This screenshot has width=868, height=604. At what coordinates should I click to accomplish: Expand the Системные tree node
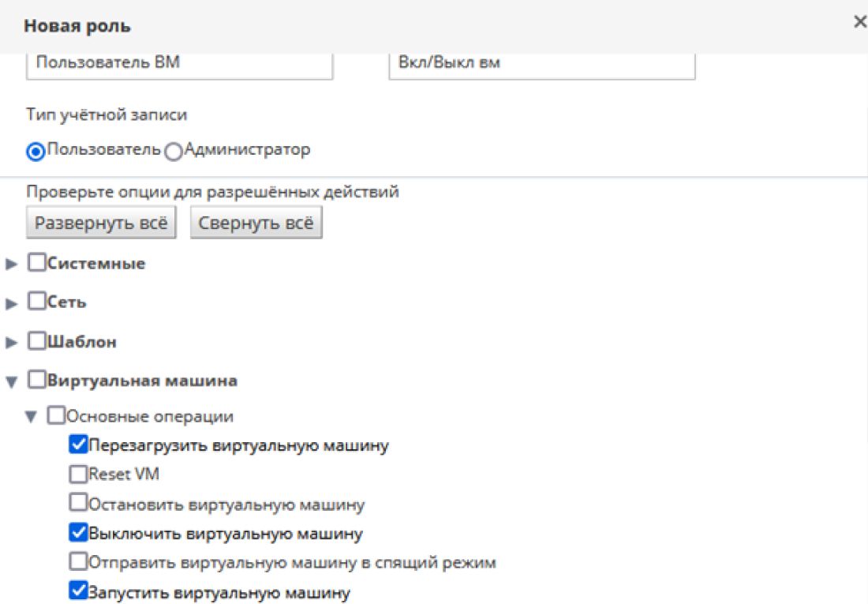(12, 264)
